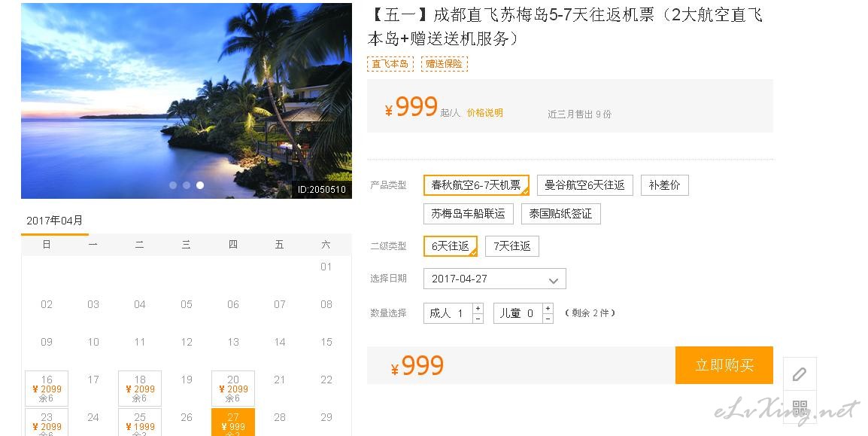Increase adult count with plus stepper
The image size is (868, 436).
(x=478, y=308)
